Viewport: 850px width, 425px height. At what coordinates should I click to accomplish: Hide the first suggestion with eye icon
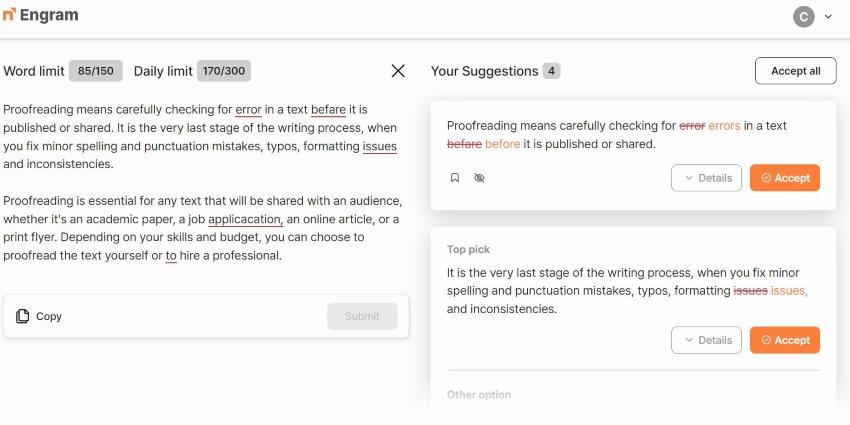pos(479,178)
